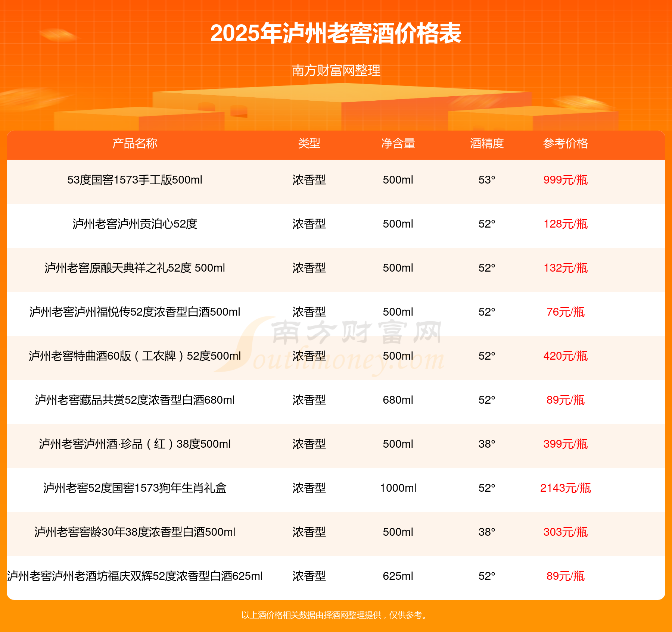Click the 53° alcohol value

[487, 180]
